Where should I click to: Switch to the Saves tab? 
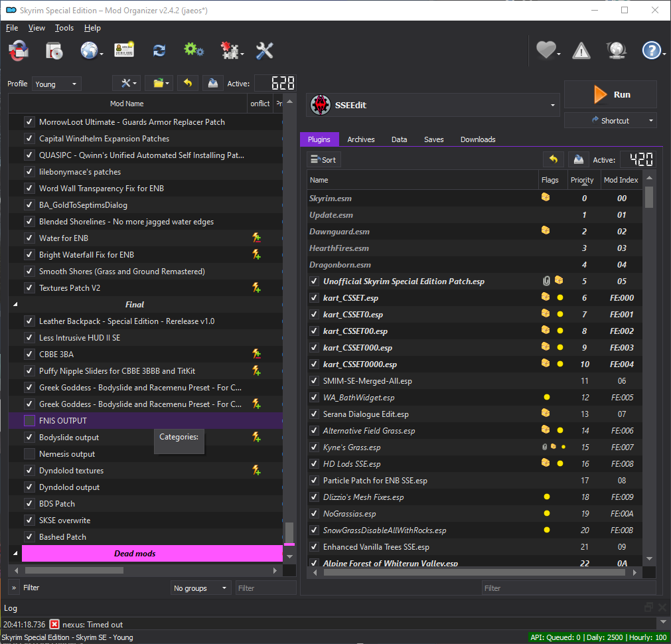pos(433,139)
